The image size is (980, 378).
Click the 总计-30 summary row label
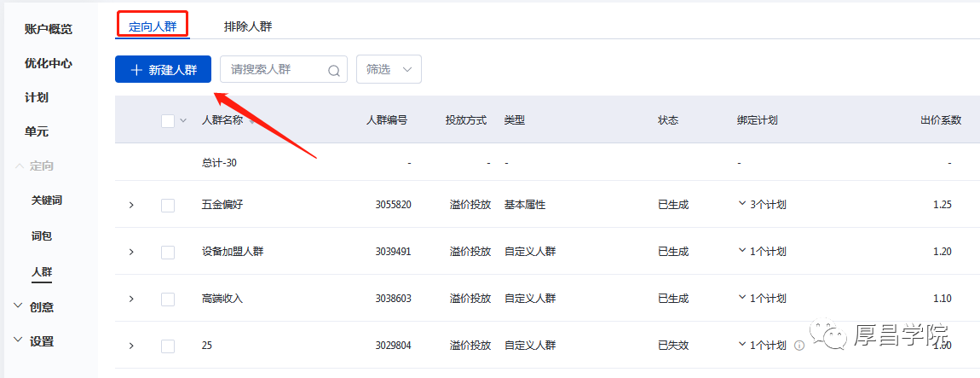pos(219,163)
